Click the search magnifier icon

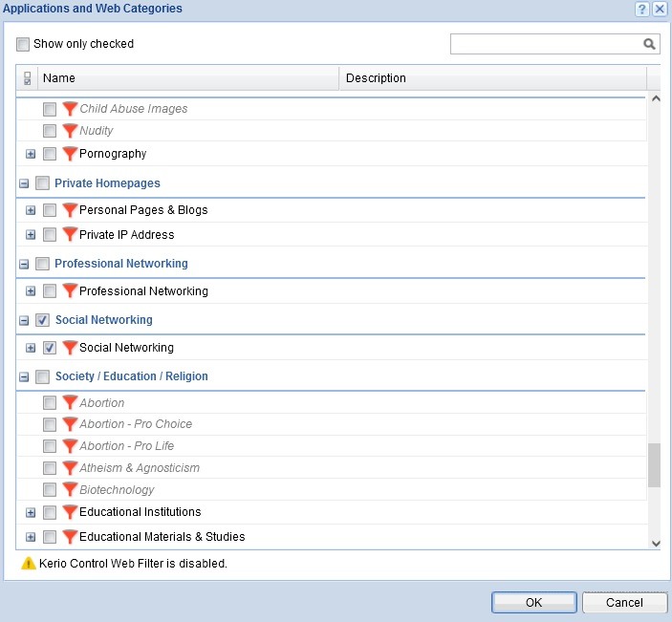649,44
